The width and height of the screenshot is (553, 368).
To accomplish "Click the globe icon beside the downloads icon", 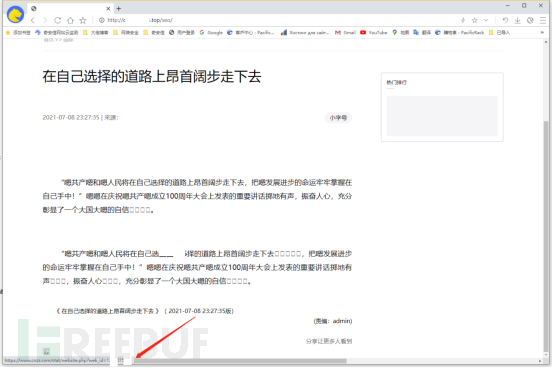I will tap(530, 20).
